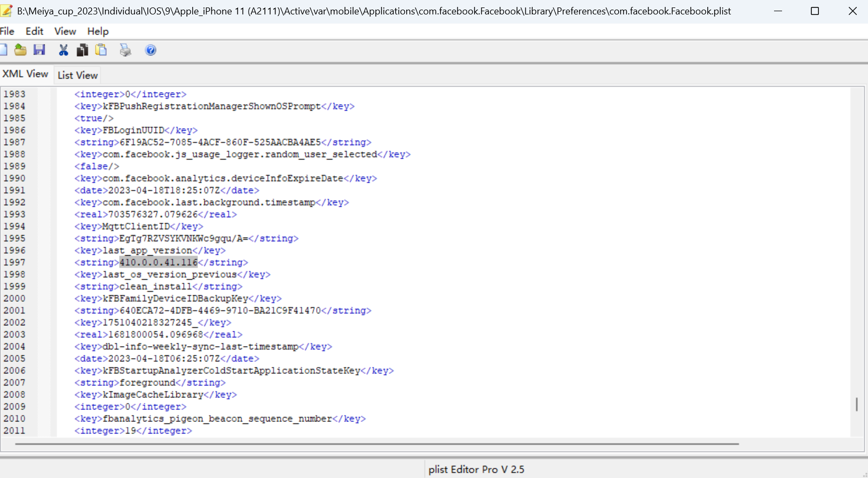Click the 1751040218327245_ key line
The image size is (868, 478).
pos(153,323)
